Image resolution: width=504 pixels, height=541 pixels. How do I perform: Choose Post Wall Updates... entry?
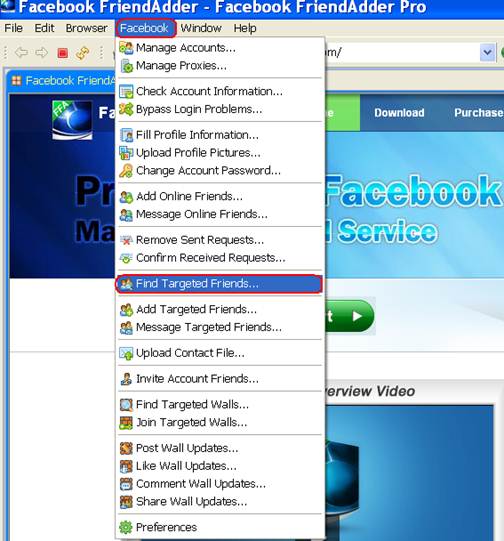[x=220, y=448]
